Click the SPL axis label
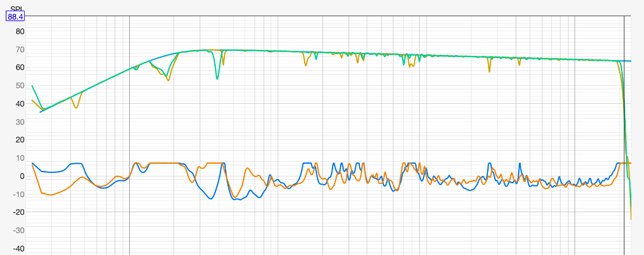The width and height of the screenshot is (644, 255). click(17, 9)
